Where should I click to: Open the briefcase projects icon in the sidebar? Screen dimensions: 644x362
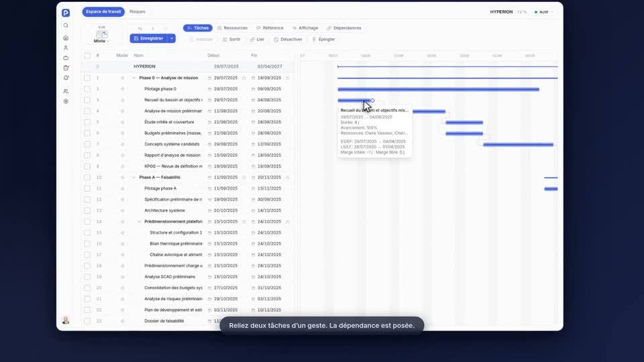pos(66,58)
